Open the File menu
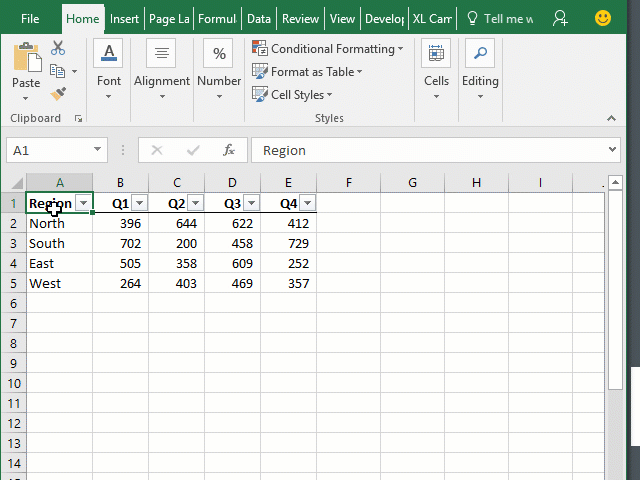The width and height of the screenshot is (640, 480). (30, 18)
